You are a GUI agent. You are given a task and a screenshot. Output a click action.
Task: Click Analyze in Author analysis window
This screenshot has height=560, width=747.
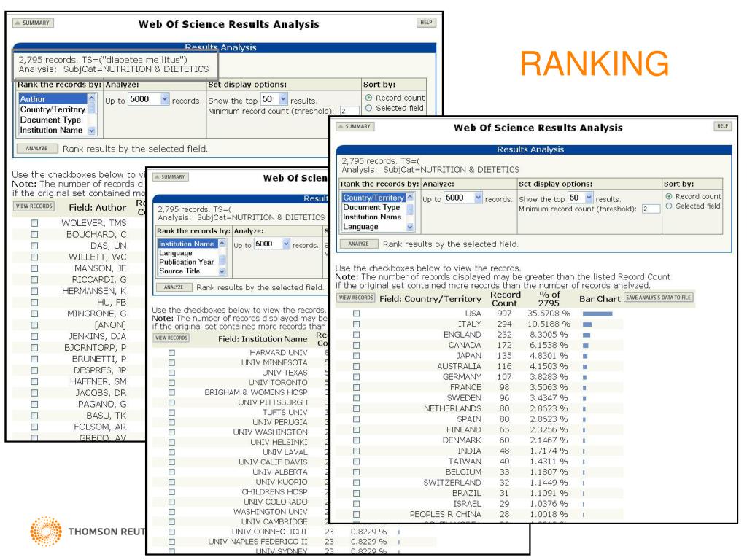pyautogui.click(x=36, y=149)
